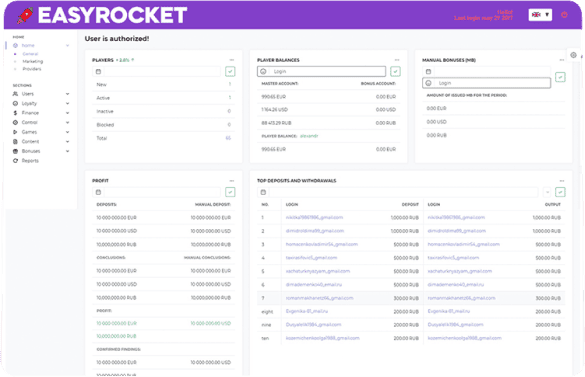The width and height of the screenshot is (585, 377).
Task: Click the Login field in Player Balances
Action: click(x=321, y=71)
